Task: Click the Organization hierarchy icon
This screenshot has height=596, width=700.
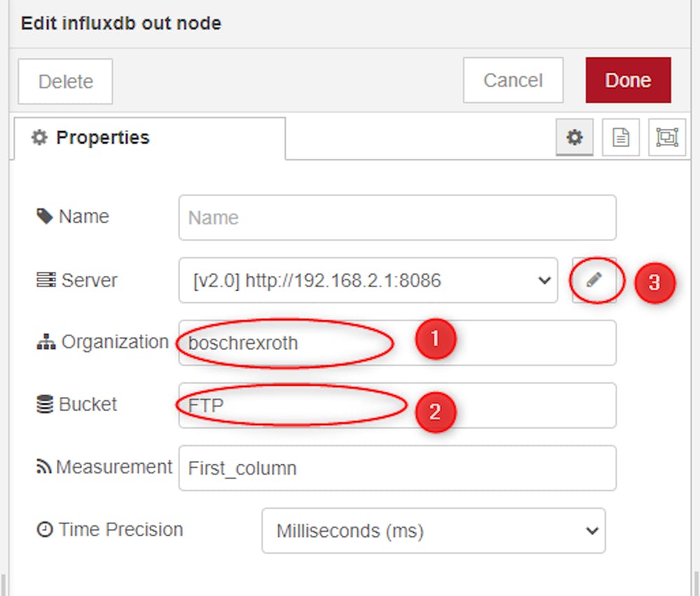Action: coord(46,342)
